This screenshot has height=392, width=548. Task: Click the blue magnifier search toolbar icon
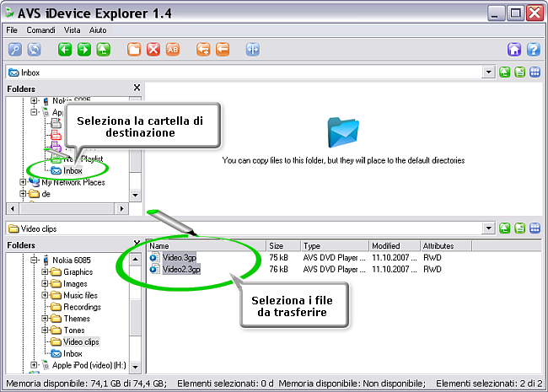tap(15, 49)
